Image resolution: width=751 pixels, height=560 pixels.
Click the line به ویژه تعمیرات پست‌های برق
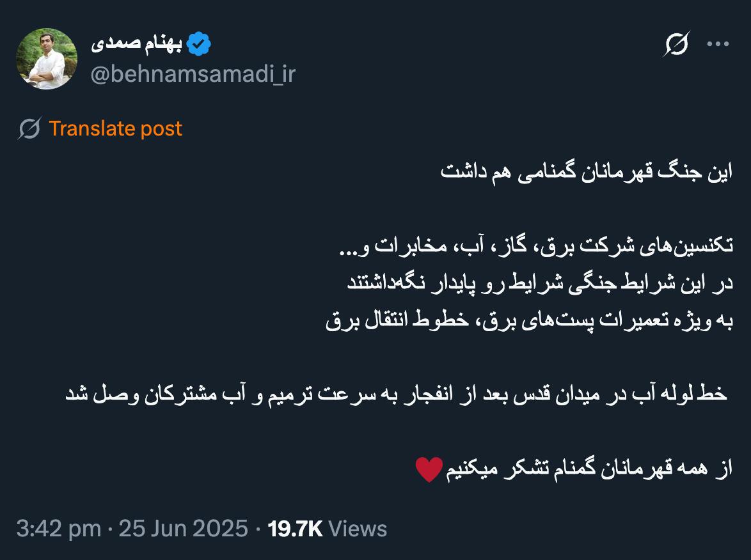[529, 320]
